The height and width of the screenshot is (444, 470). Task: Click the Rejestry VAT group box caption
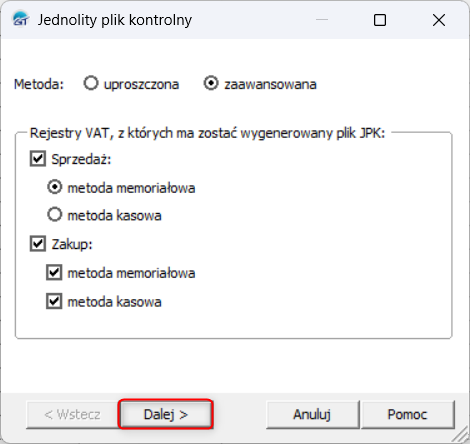[x=207, y=133]
